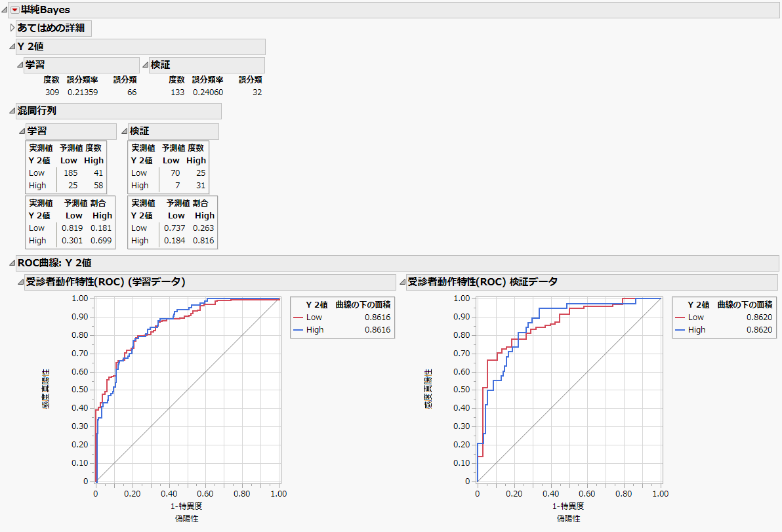The height and width of the screenshot is (532, 782).
Task: Click the 70 cell in validation confusion matrix
Action: (x=175, y=173)
